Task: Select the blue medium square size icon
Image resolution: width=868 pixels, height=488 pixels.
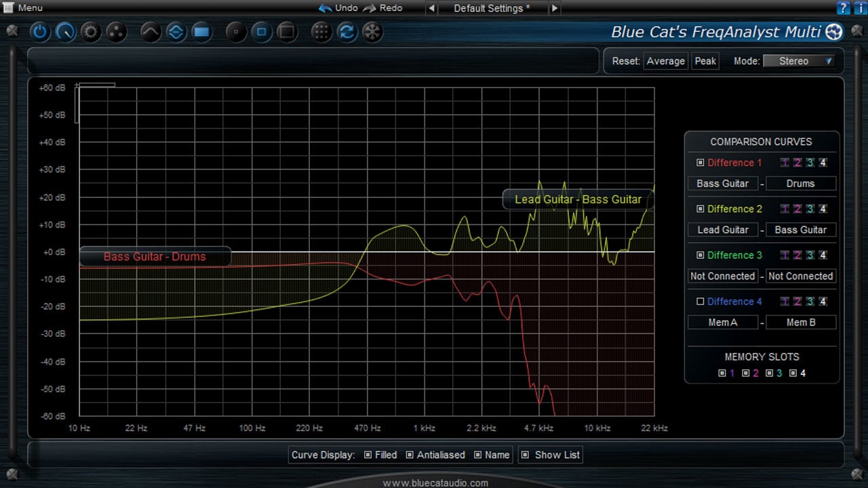Action: pos(262,32)
